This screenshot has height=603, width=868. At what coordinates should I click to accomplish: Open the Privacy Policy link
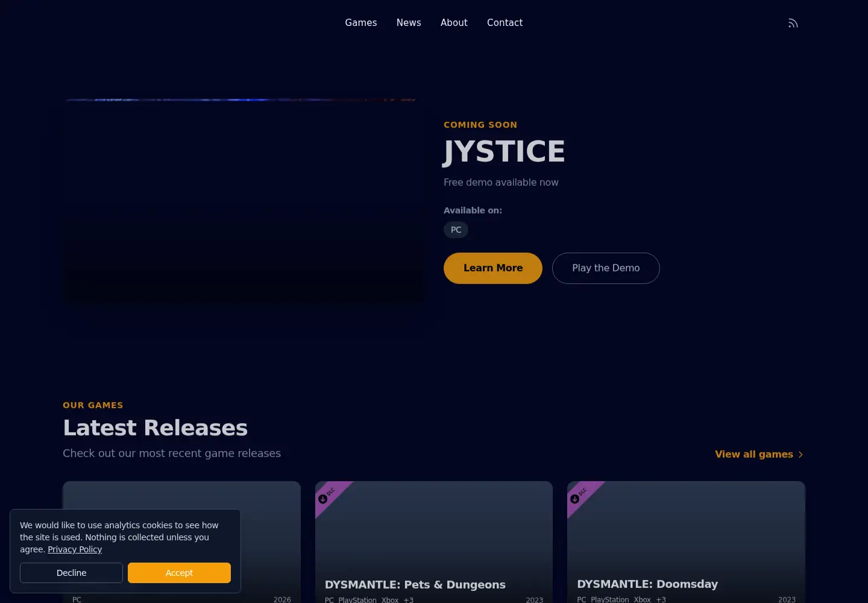pyautogui.click(x=75, y=549)
